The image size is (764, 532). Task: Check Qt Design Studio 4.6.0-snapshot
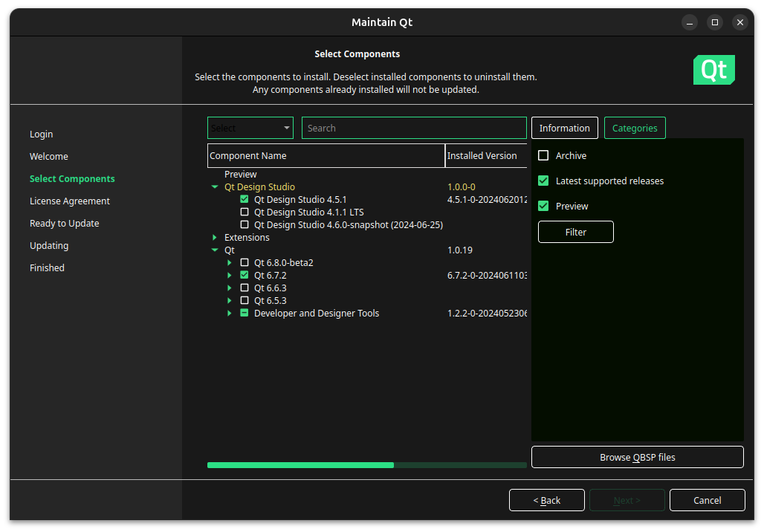(x=244, y=224)
